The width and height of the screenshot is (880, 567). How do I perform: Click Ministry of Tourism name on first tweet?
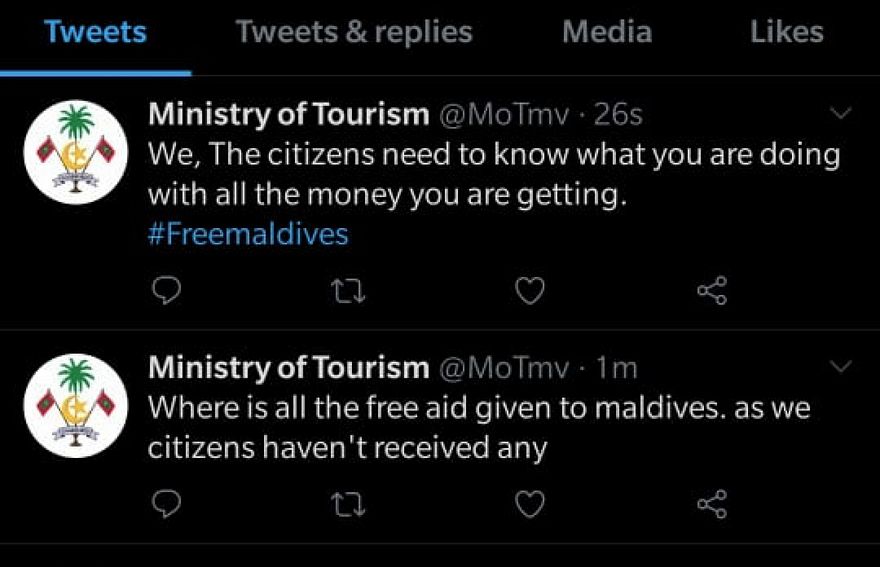(x=288, y=115)
